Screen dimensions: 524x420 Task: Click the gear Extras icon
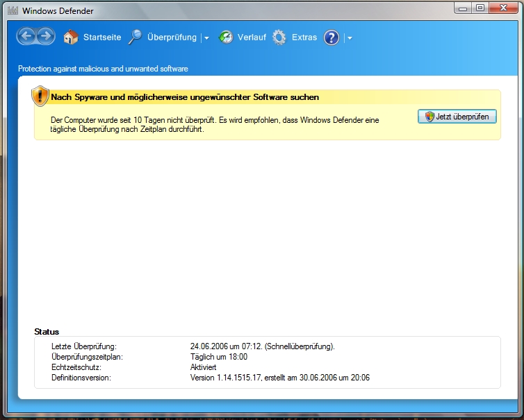(x=279, y=37)
